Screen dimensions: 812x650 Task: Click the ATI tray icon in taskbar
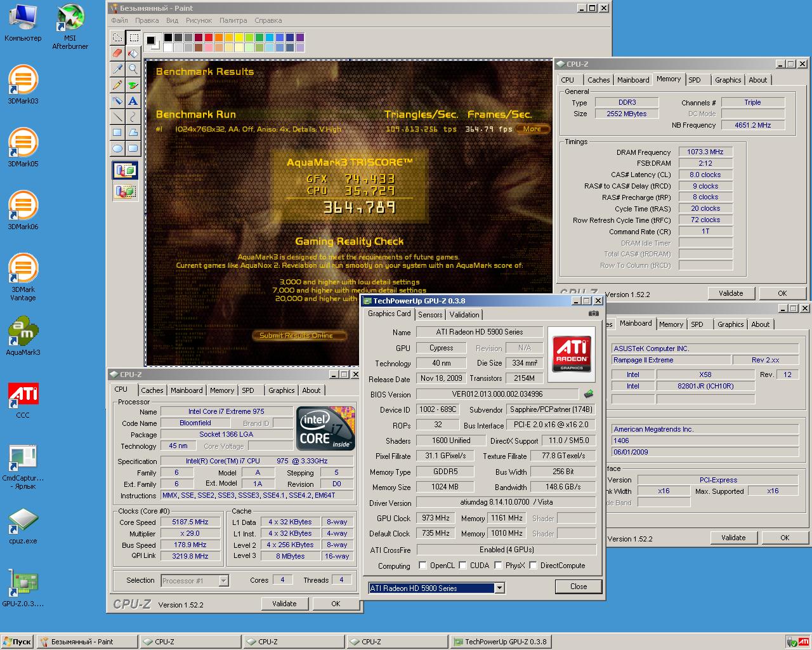point(802,642)
